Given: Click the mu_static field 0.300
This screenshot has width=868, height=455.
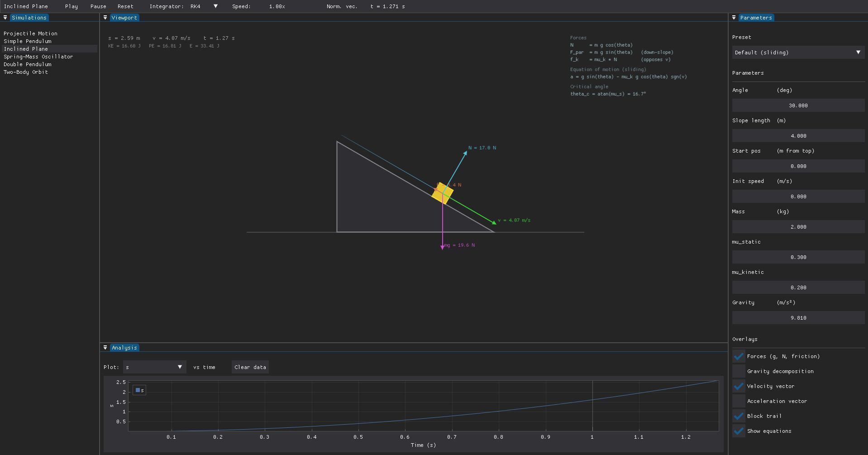Looking at the screenshot, I should pyautogui.click(x=798, y=257).
